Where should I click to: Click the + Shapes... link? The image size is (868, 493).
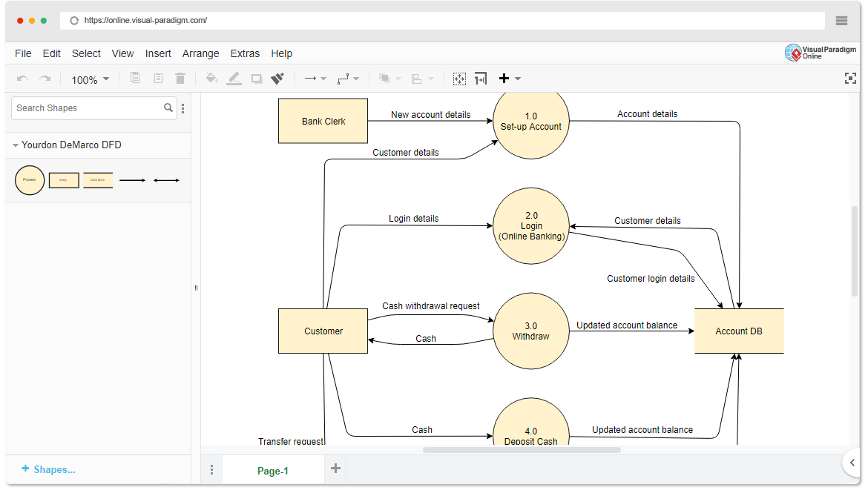pyautogui.click(x=49, y=469)
